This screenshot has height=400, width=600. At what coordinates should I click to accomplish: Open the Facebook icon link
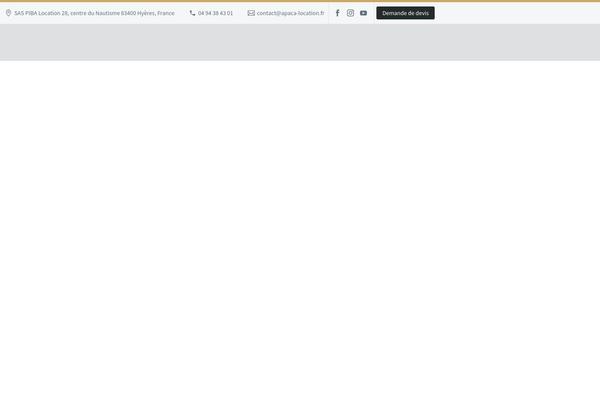[338, 13]
